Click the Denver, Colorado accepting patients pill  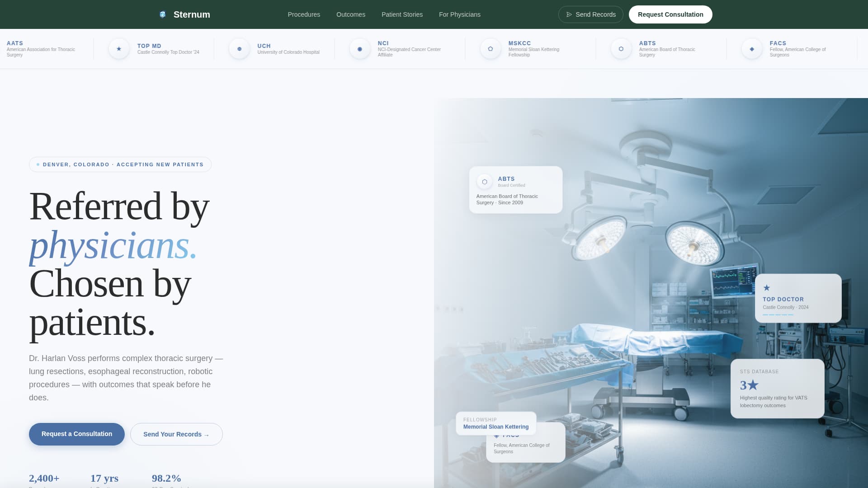(120, 164)
